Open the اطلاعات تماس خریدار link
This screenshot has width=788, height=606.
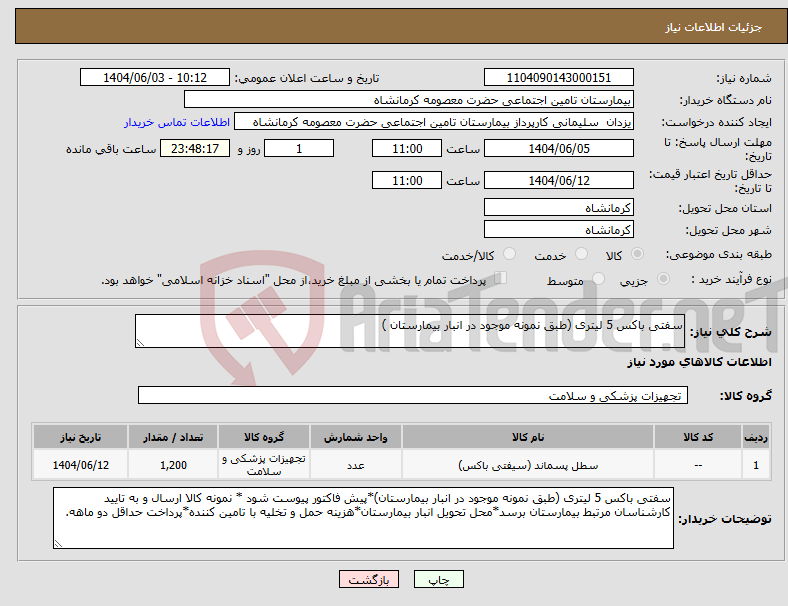(x=177, y=122)
